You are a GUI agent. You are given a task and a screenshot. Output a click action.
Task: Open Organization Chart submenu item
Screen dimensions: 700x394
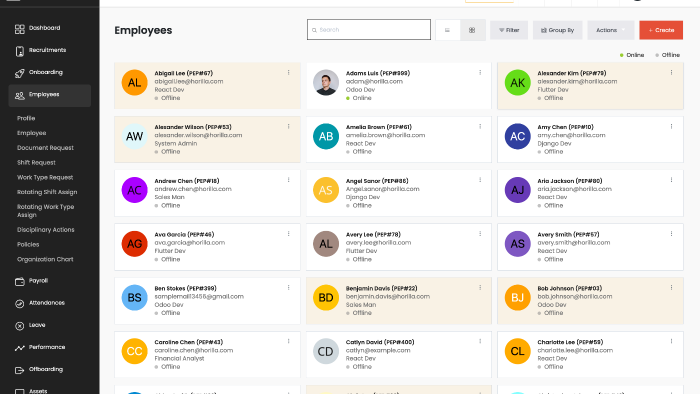coord(45,259)
